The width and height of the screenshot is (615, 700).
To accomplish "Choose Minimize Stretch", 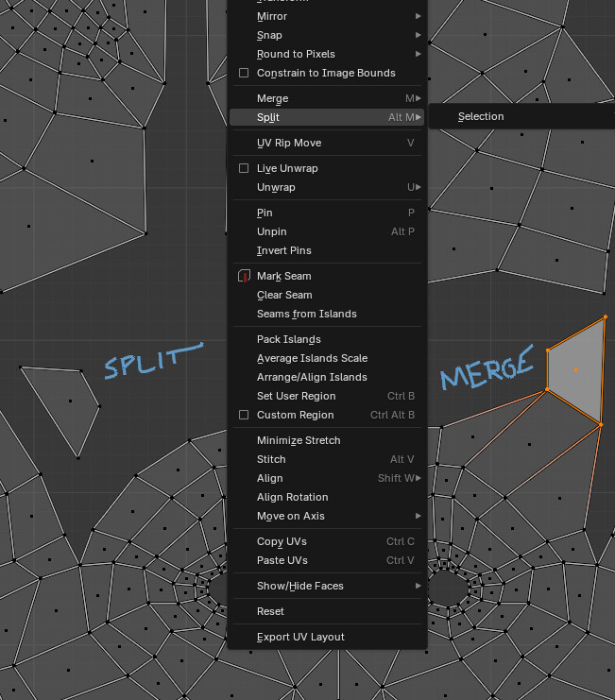I will (327, 440).
